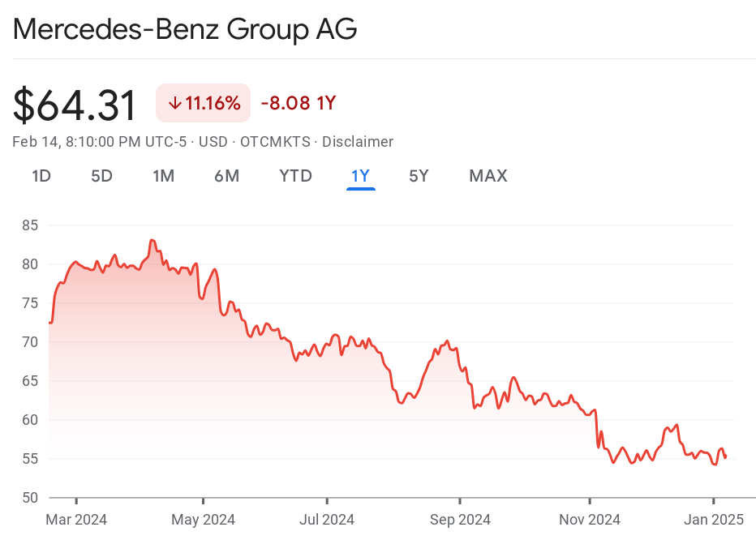
Task: Select the active 1Y tab
Action: (x=360, y=176)
